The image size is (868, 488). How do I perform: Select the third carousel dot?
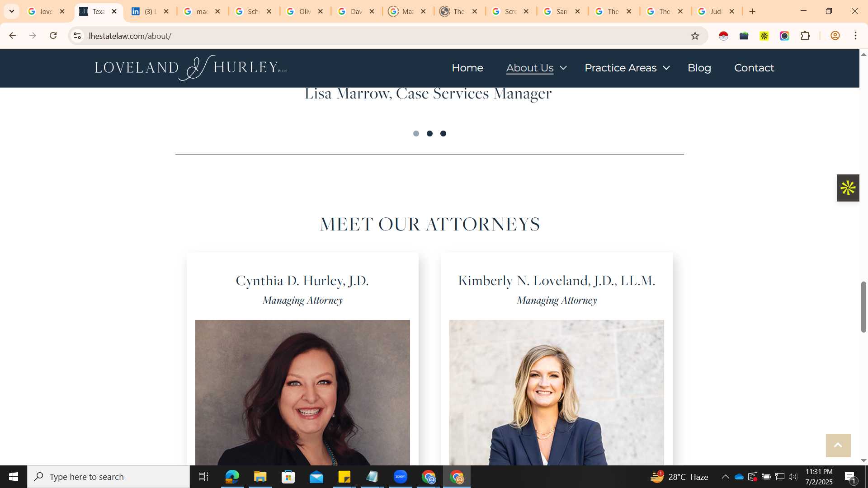443,133
